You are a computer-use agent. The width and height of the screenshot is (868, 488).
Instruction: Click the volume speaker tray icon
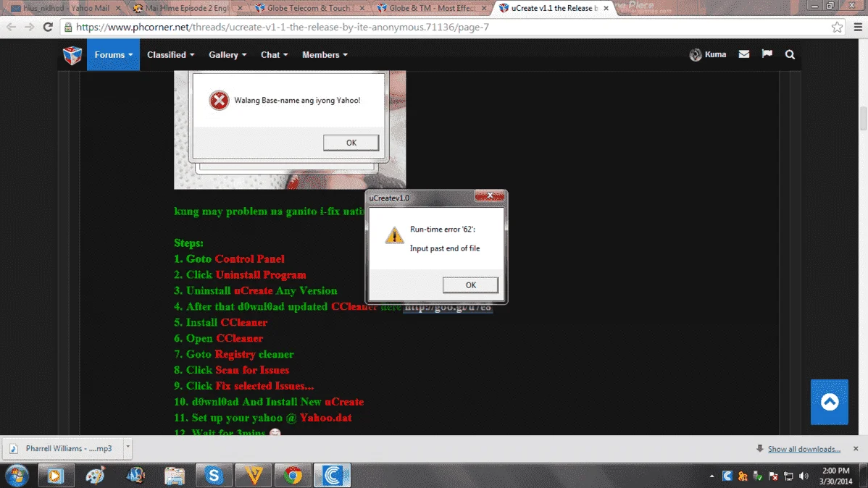(804, 476)
